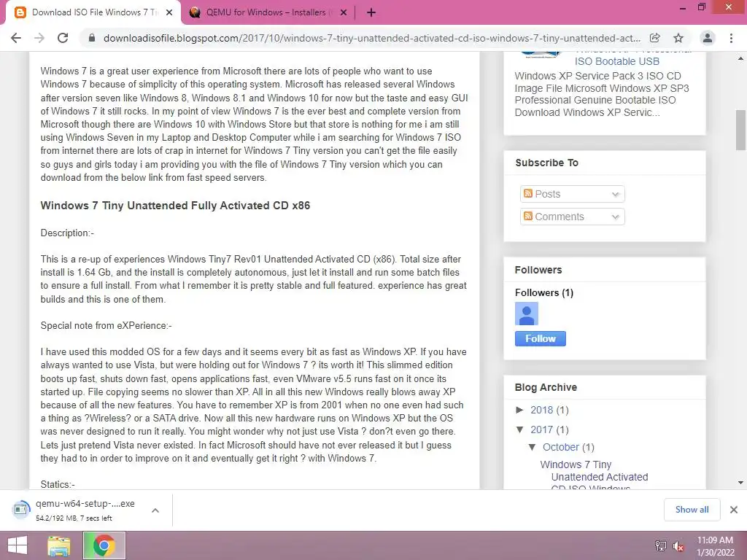Click the Chrome taskbar icon

click(104, 545)
